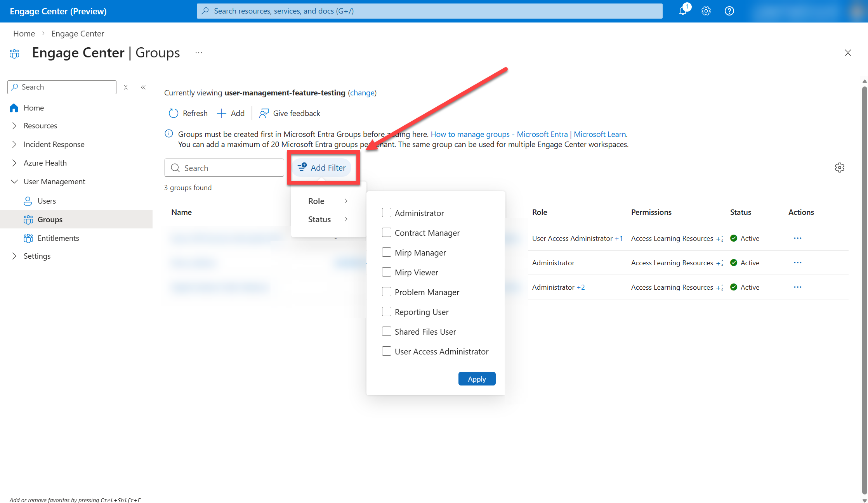Image resolution: width=868 pixels, height=503 pixels.
Task: Check the Problem Manager checkbox
Action: coord(387,292)
